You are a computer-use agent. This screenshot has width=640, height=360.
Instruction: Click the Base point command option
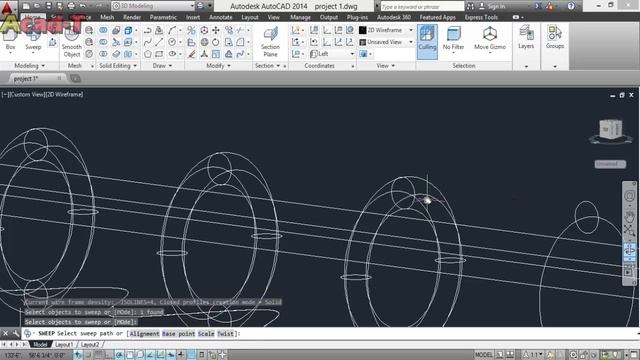[178, 334]
